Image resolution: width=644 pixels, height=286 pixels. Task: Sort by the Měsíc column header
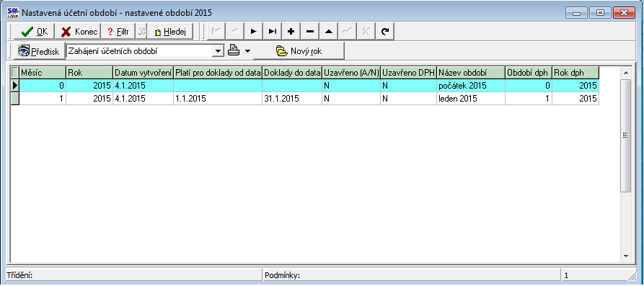(43, 73)
